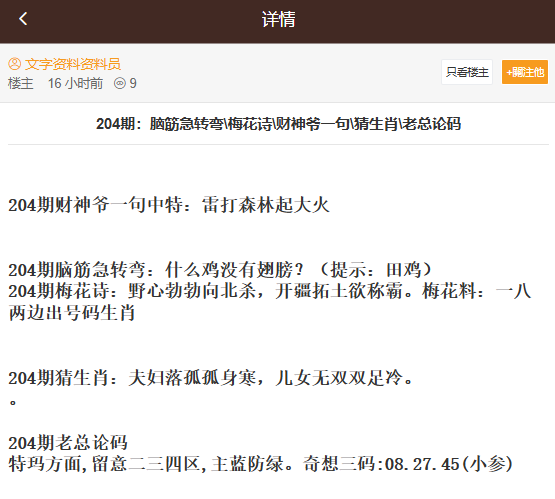The image size is (555, 499).
Task: Click the 梅花诗 poem line
Action: pyautogui.click(x=270, y=291)
